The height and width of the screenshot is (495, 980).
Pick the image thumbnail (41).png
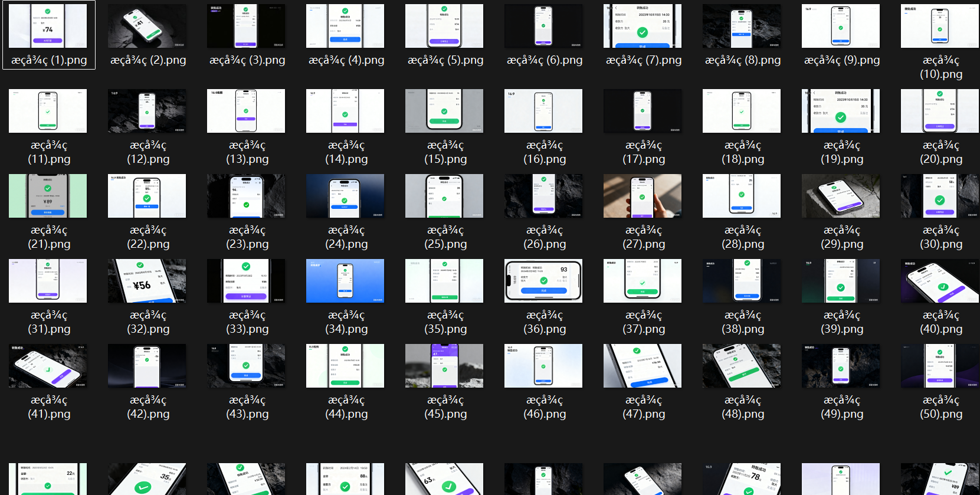pos(48,366)
